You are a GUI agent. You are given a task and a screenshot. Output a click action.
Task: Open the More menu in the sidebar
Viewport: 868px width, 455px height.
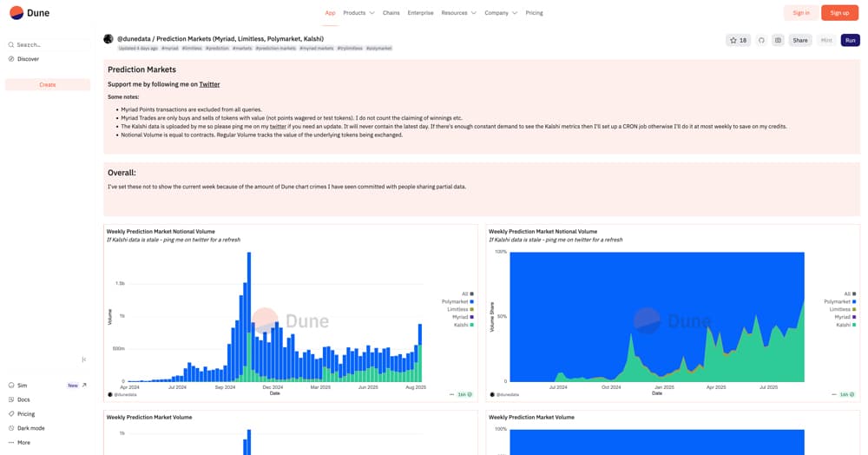click(x=20, y=443)
